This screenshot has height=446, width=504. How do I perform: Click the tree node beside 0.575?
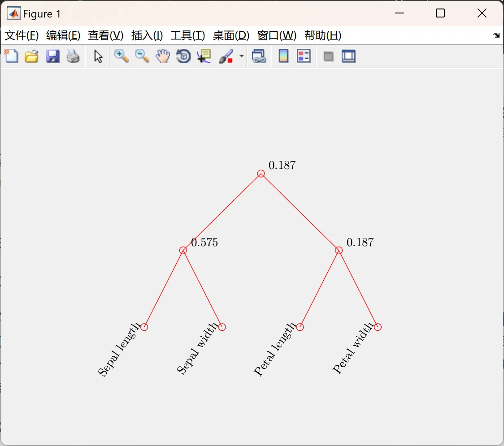[x=183, y=250]
